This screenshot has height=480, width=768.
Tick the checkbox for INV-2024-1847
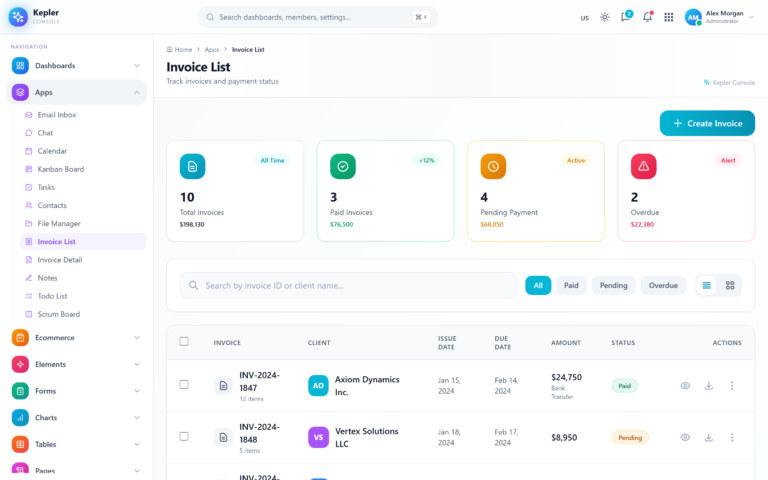(184, 384)
